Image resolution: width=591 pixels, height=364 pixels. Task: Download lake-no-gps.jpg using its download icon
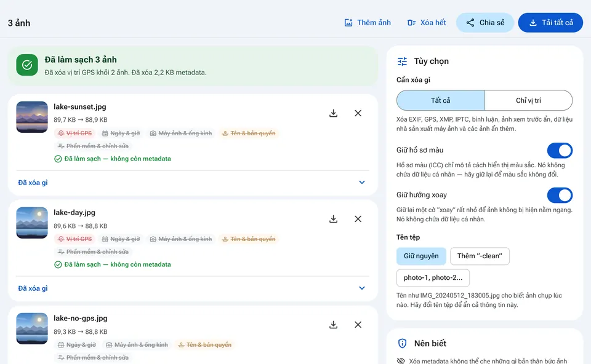[333, 325]
